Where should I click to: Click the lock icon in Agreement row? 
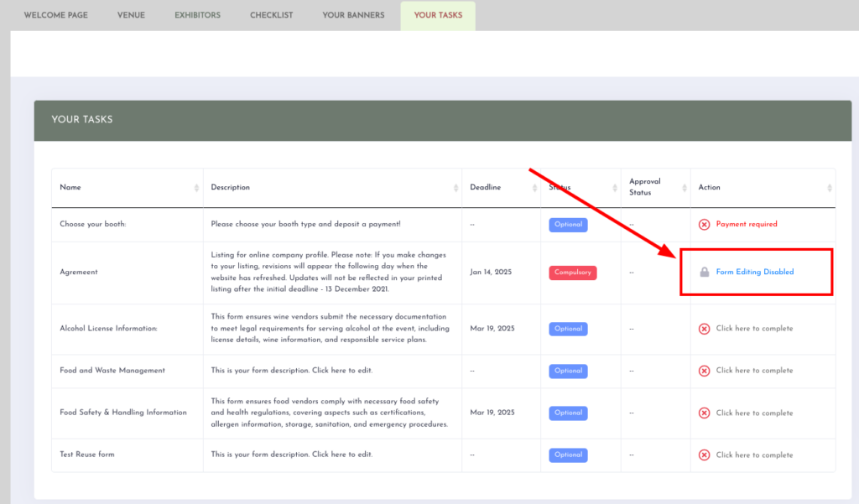(x=704, y=273)
